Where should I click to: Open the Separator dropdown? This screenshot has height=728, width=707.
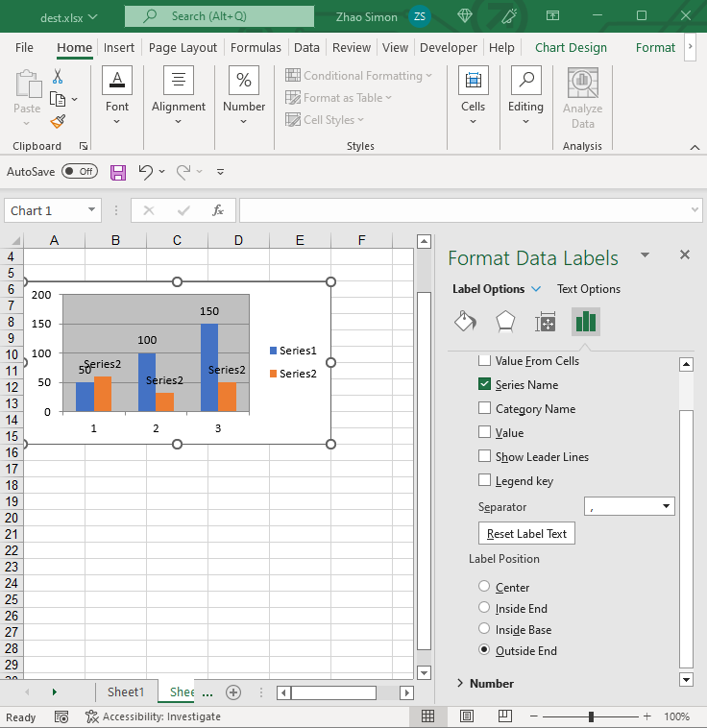629,506
